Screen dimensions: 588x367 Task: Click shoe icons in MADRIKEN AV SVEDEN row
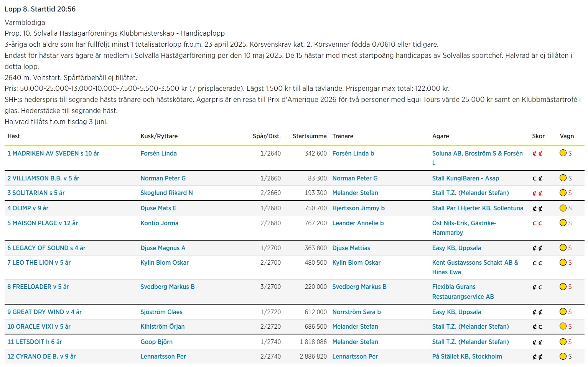click(537, 154)
